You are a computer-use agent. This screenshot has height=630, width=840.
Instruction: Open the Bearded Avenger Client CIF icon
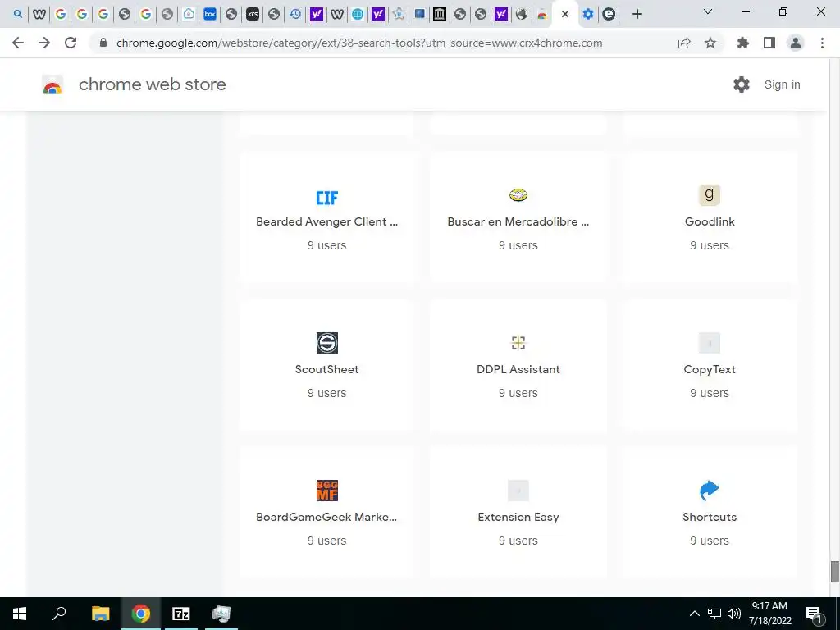point(326,198)
